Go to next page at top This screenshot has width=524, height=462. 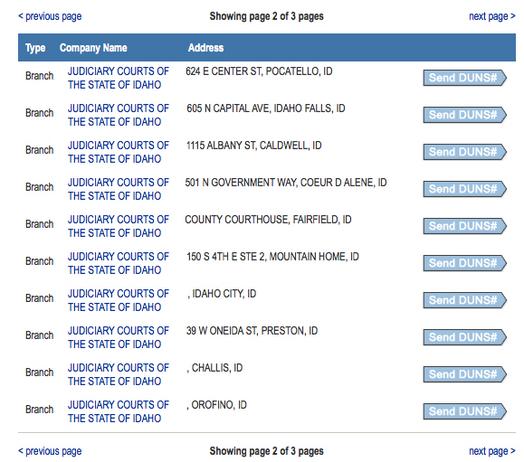492,16
